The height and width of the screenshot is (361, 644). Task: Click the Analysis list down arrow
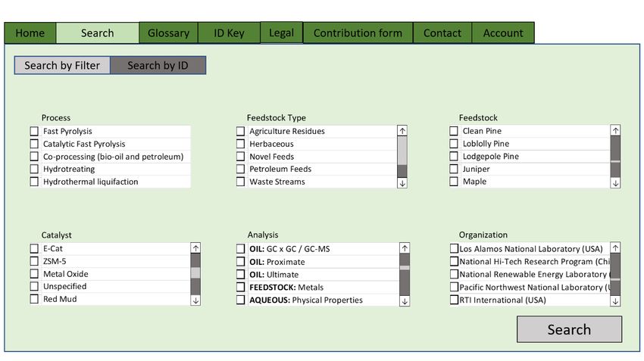click(405, 301)
